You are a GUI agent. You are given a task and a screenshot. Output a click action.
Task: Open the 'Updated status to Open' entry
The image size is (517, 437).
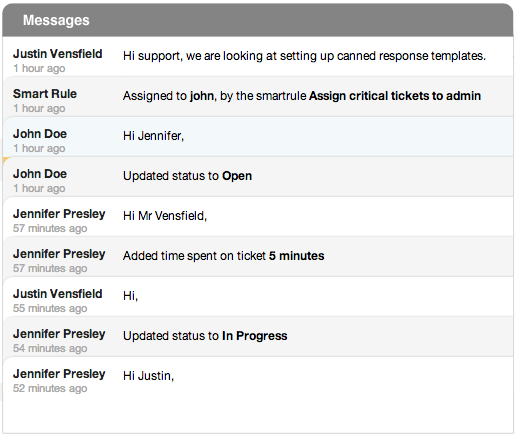click(x=258, y=176)
